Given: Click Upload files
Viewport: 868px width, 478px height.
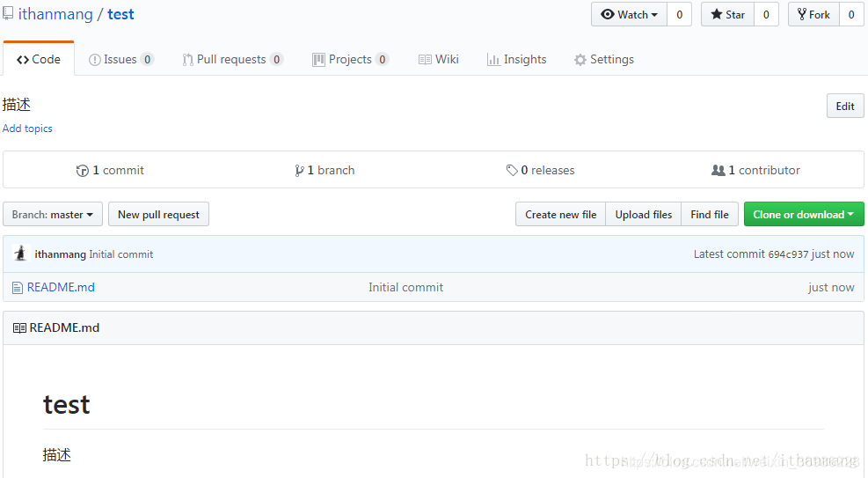Looking at the screenshot, I should pos(644,215).
